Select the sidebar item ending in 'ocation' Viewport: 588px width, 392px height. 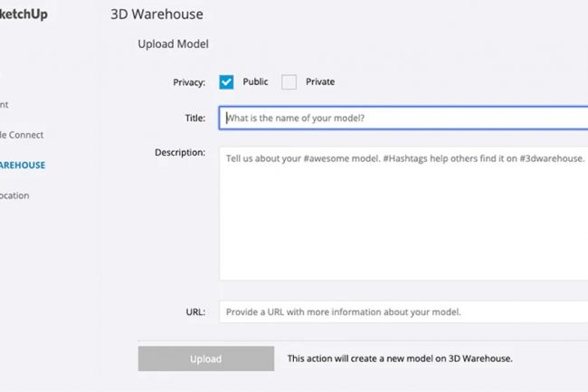(14, 195)
